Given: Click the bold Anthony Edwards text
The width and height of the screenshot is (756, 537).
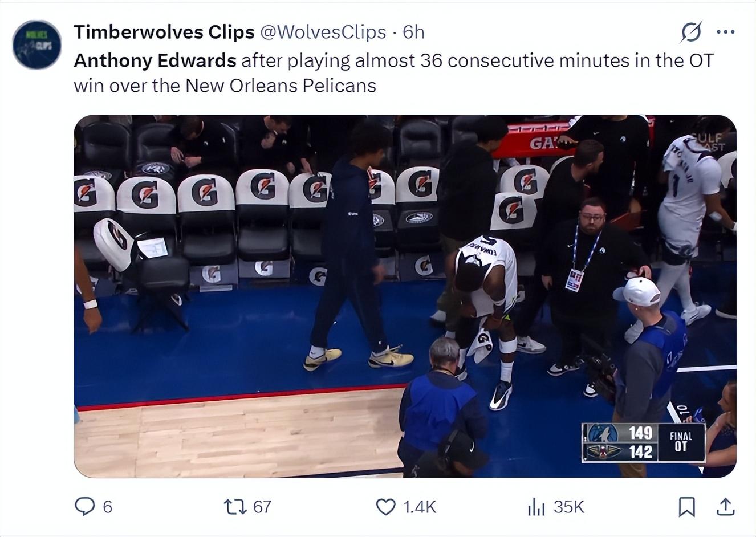Looking at the screenshot, I should tap(155, 60).
